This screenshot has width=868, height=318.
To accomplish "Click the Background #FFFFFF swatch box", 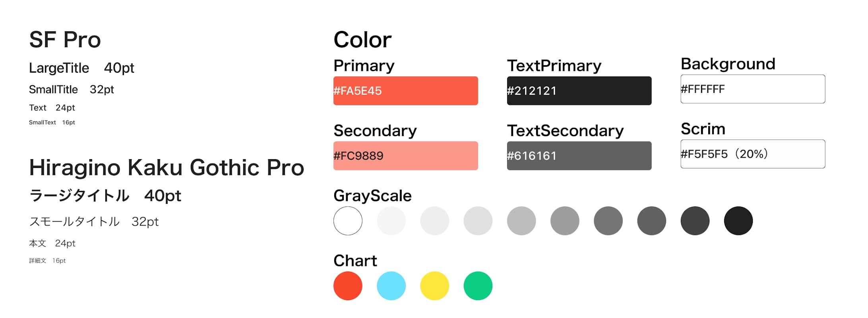I will click(752, 89).
